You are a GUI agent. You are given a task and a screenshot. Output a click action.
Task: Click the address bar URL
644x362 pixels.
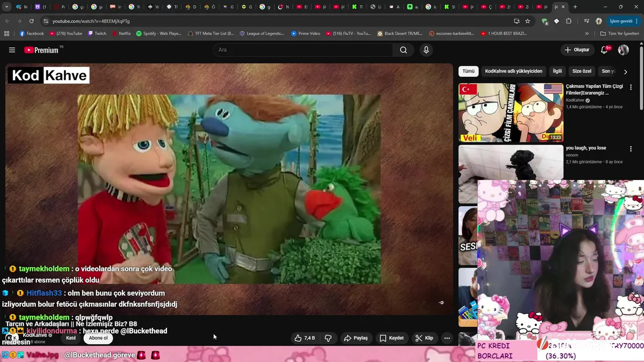[91, 21]
